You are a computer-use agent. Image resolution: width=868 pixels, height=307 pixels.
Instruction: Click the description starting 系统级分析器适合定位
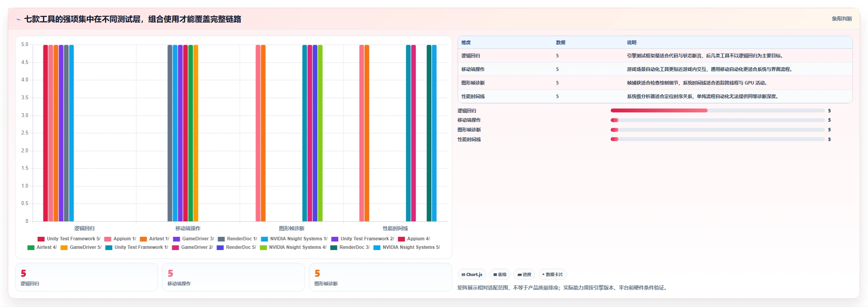(x=703, y=97)
